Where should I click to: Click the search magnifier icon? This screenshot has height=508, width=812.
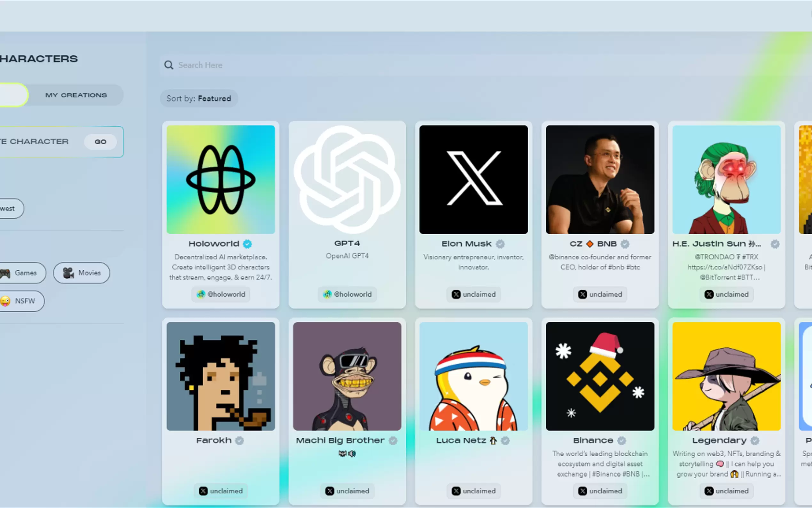click(168, 65)
